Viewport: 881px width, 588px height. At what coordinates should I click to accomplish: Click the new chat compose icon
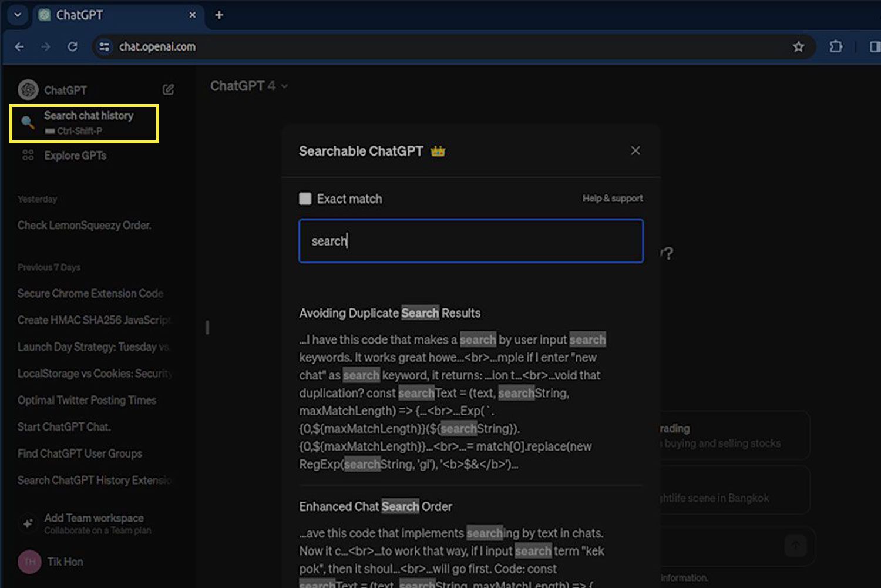tap(168, 90)
